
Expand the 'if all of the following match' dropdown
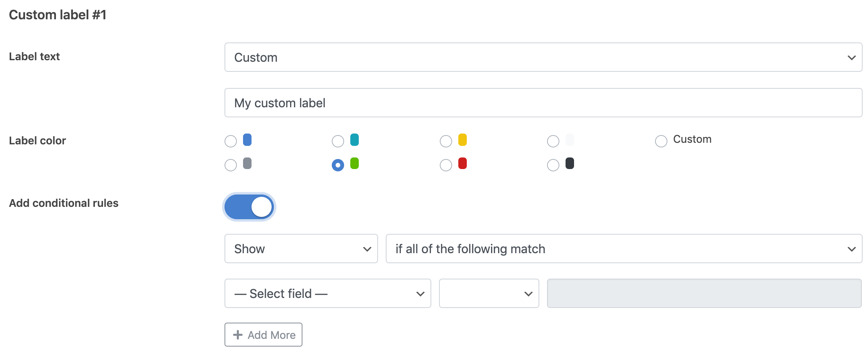[x=624, y=249]
